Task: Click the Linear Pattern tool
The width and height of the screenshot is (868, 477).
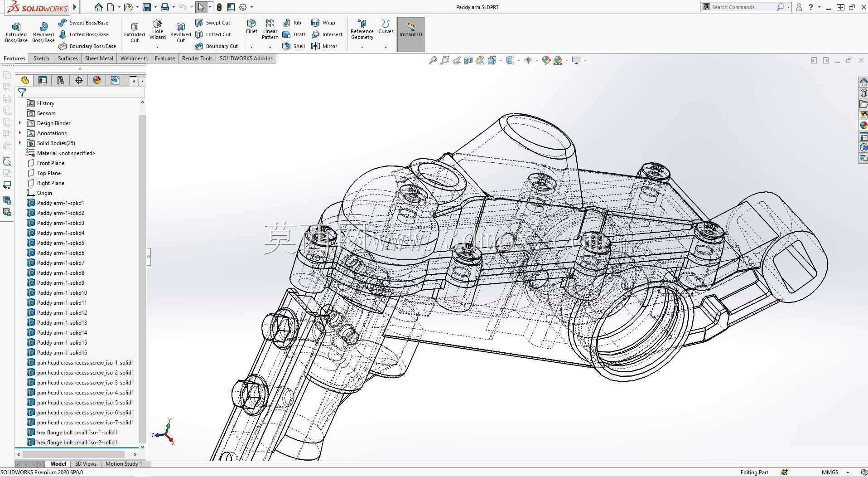Action: 270,29
